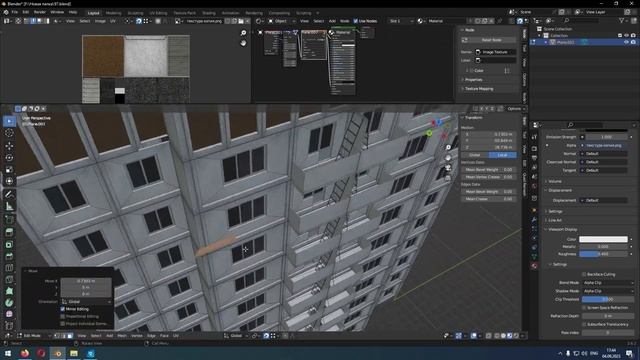Click the outliner filter funnel icon
Viewport: 640px width, 360px height.
pos(621,20)
